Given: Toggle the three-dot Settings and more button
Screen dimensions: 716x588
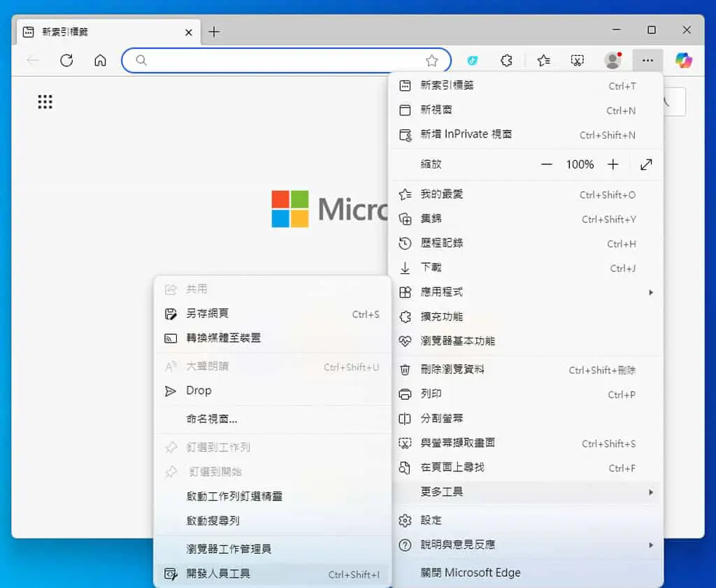Looking at the screenshot, I should click(x=647, y=60).
